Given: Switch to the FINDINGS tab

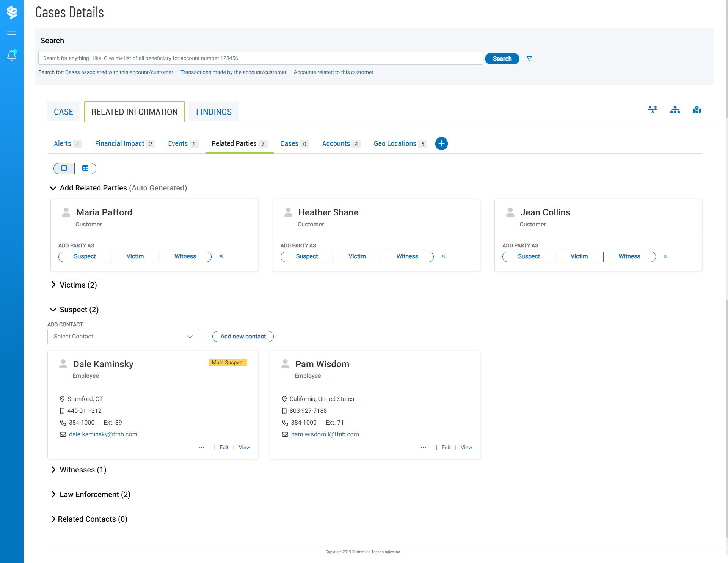Looking at the screenshot, I should click(x=213, y=112).
